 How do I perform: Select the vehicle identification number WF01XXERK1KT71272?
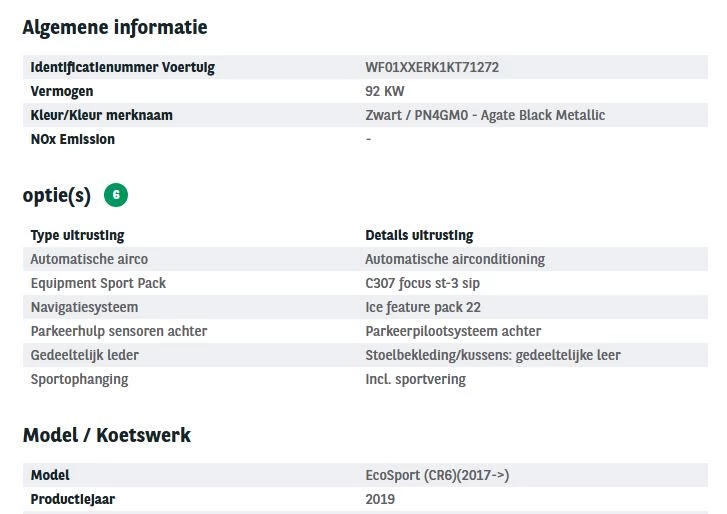coord(432,68)
